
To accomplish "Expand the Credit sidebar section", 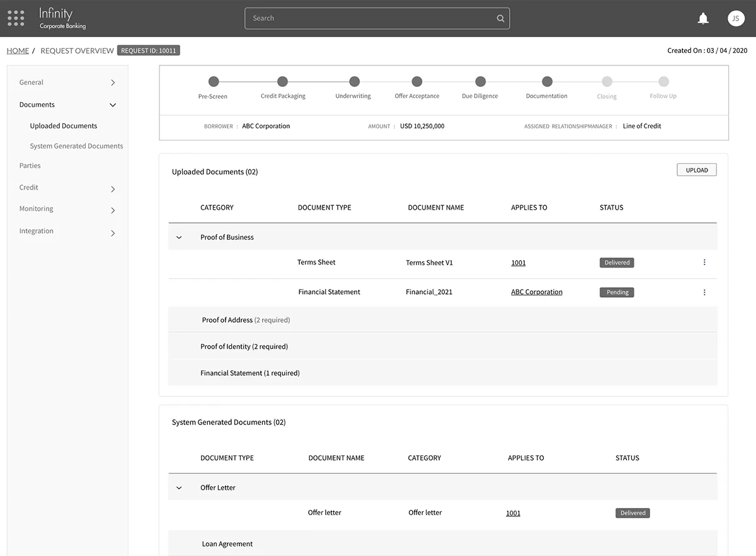I will pos(113,189).
